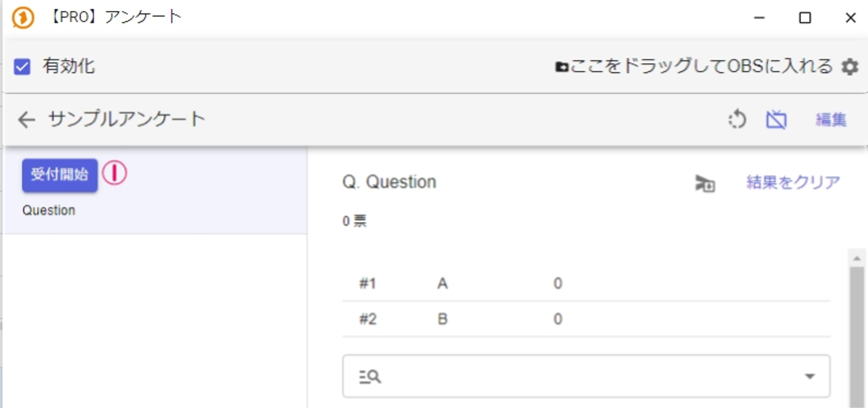The width and height of the screenshot is (868, 408).
Task: Expand the dropdown arrow below results
Action: click(810, 376)
